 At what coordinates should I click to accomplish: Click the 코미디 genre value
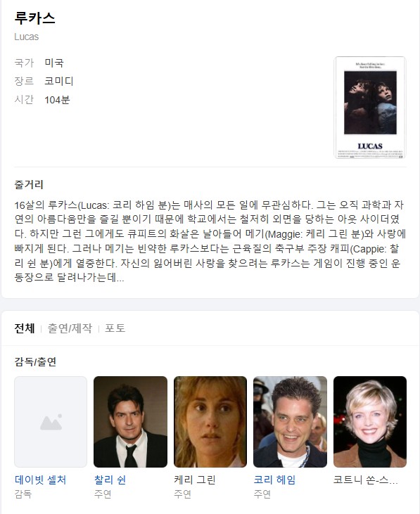pyautogui.click(x=59, y=81)
